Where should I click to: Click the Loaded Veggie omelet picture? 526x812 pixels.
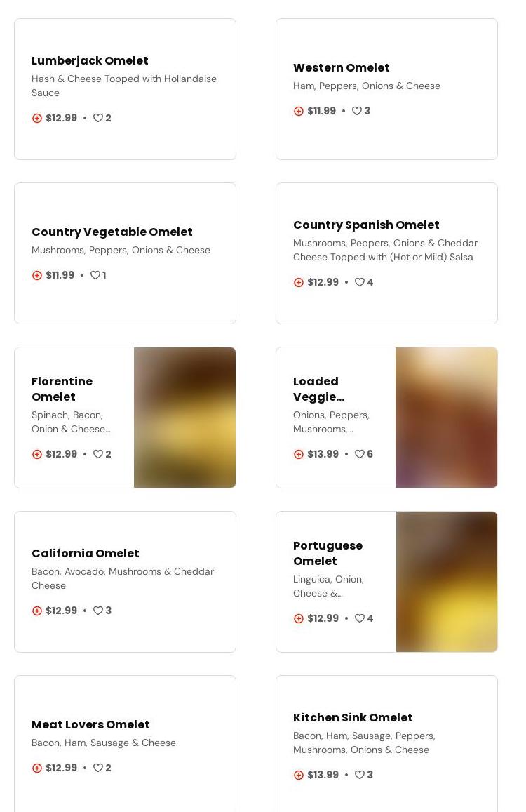(446, 418)
